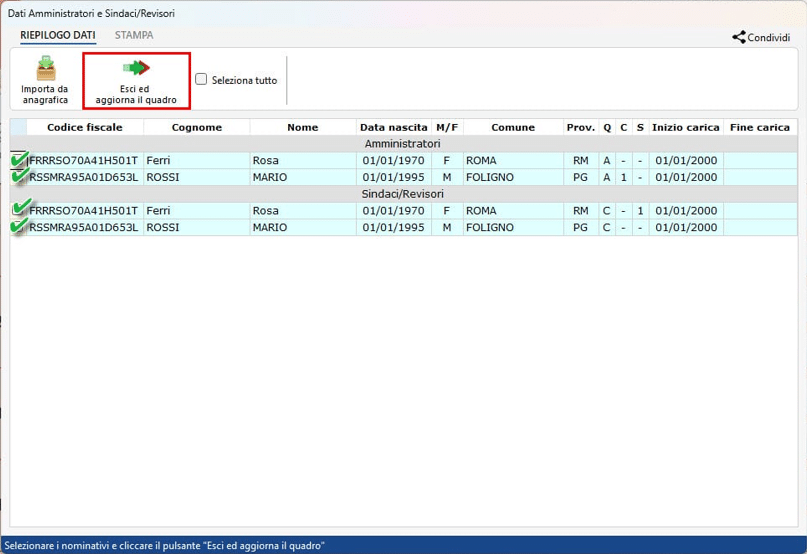
Task: Click the Inizio carica column header
Action: (x=686, y=127)
